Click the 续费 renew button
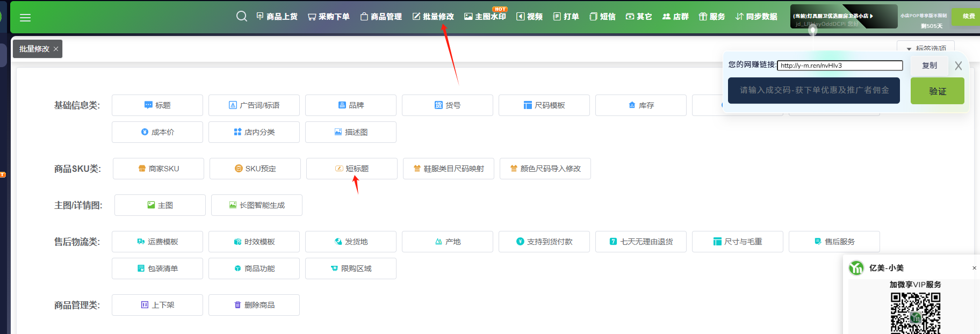 click(x=968, y=16)
